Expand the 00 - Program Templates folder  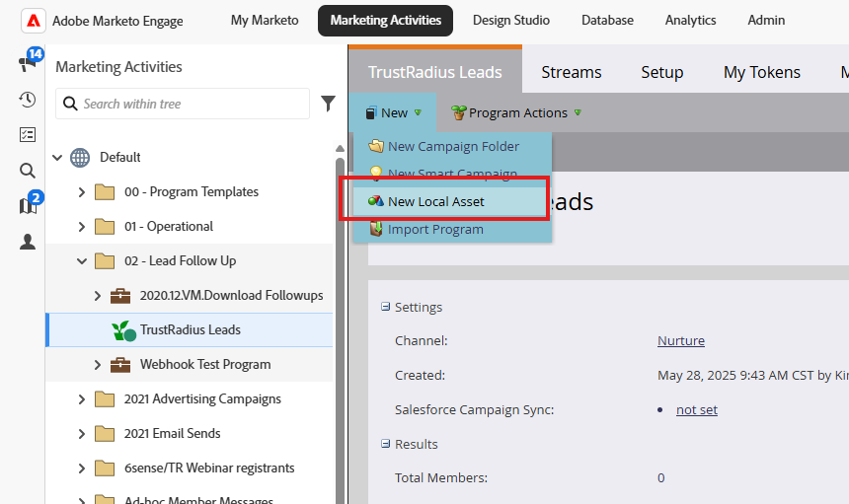82,192
